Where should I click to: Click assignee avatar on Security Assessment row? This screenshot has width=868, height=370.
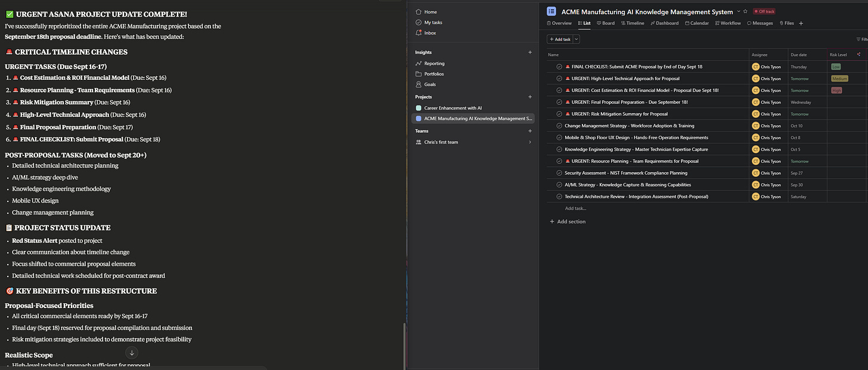(x=756, y=173)
